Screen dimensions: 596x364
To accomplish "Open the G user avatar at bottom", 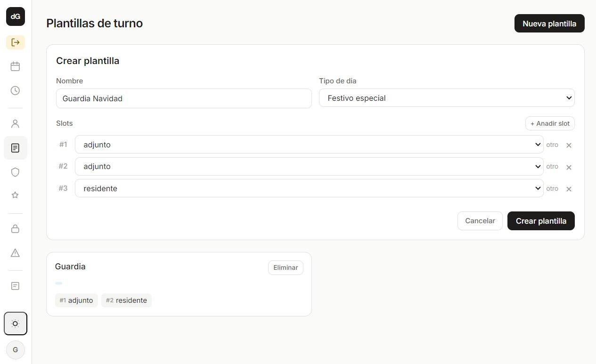I will pos(15,350).
